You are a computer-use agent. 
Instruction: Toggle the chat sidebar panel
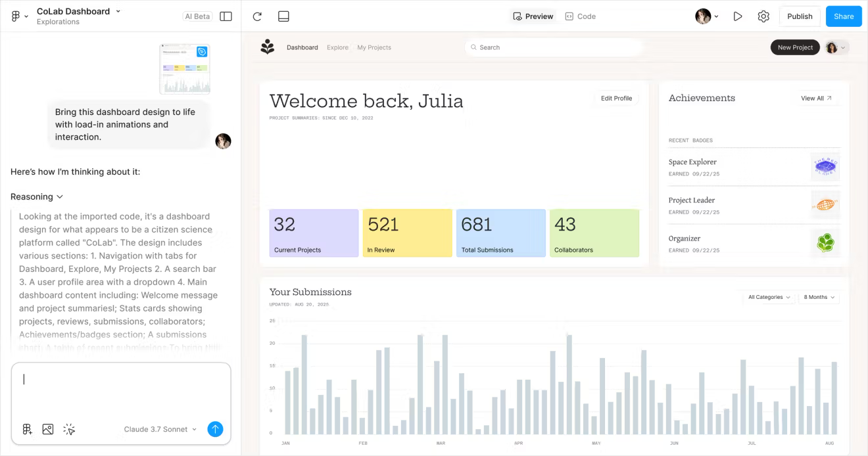coord(226,16)
